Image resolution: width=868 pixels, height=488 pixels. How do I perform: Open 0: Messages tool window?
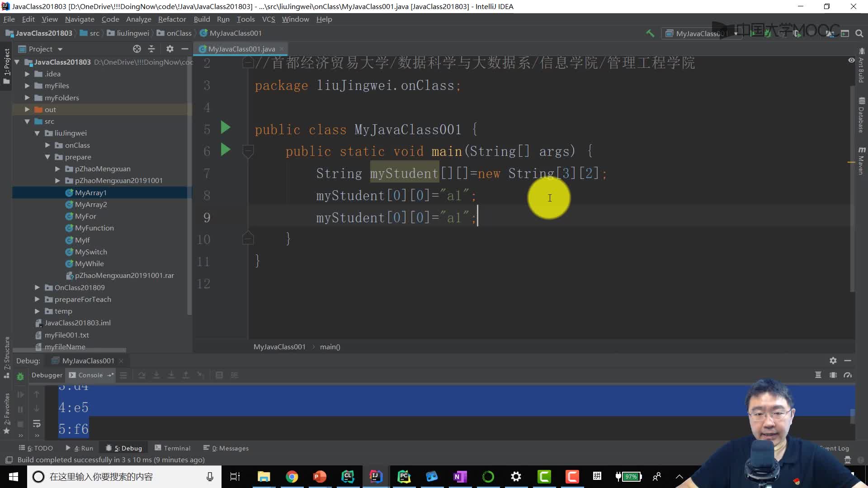pos(226,448)
